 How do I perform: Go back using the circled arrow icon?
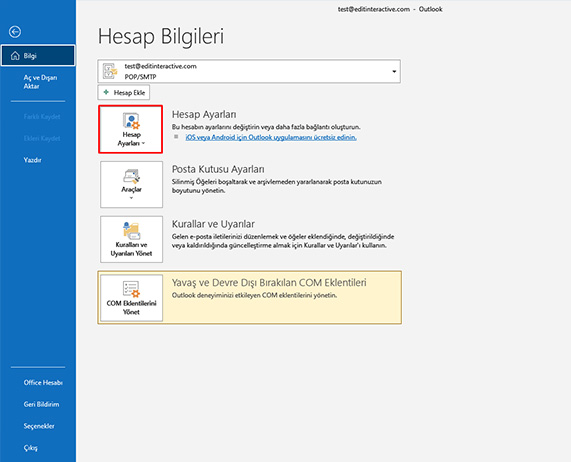tap(15, 32)
